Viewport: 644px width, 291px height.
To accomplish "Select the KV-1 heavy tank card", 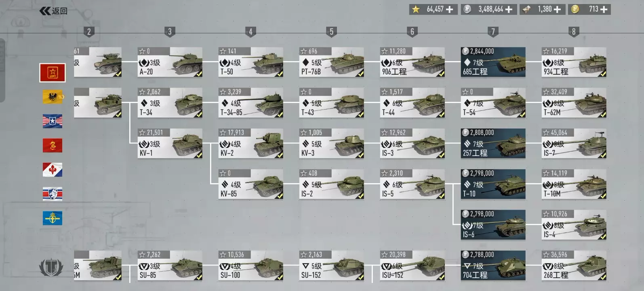I will 170,144.
